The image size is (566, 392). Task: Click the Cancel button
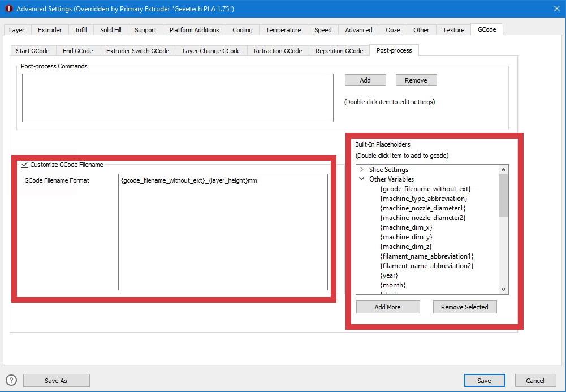pyautogui.click(x=535, y=381)
